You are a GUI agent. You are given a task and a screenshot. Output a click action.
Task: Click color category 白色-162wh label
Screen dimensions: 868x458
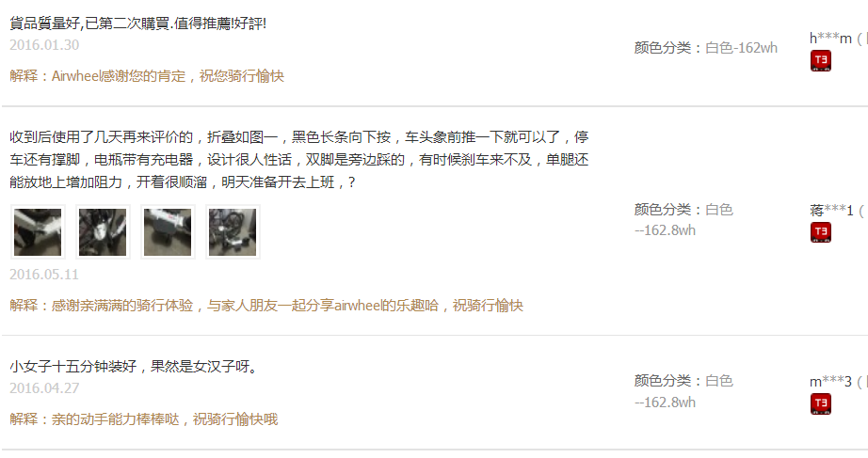(706, 48)
